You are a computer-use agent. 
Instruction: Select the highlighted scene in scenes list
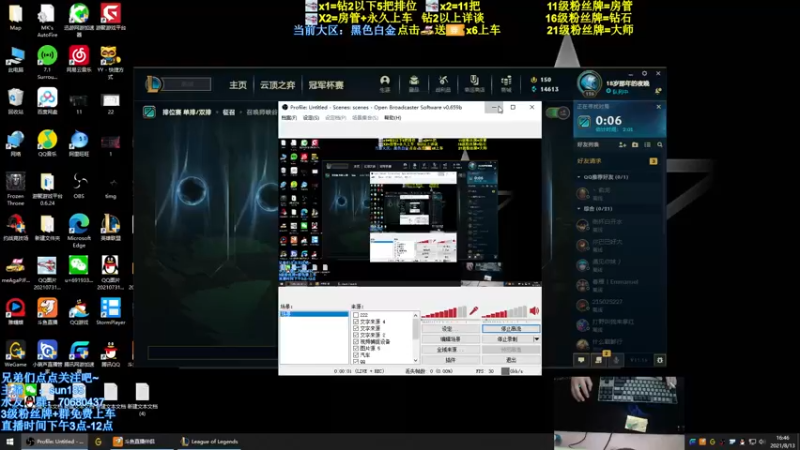[314, 314]
